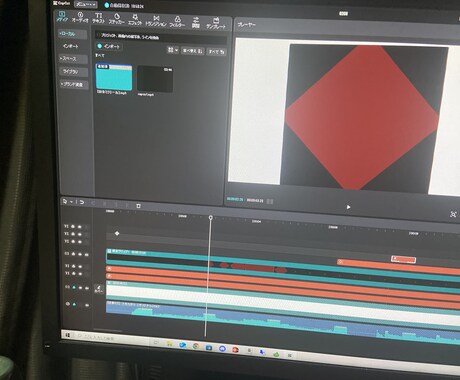Play the preview in the player

348,207
